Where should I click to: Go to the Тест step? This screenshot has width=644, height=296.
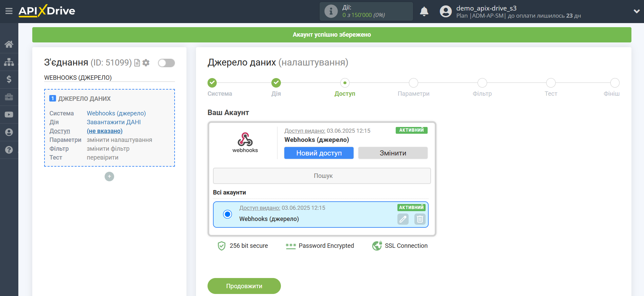pyautogui.click(x=551, y=82)
